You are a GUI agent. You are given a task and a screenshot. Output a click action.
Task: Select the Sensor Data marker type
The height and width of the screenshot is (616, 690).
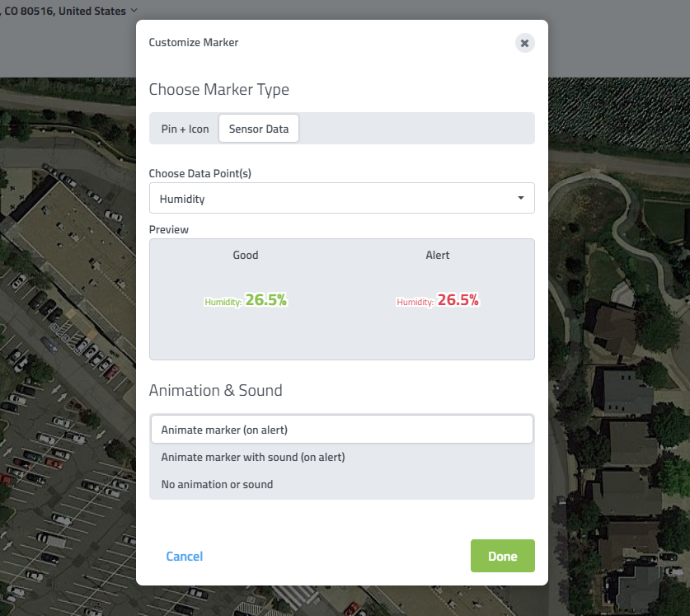[258, 129]
